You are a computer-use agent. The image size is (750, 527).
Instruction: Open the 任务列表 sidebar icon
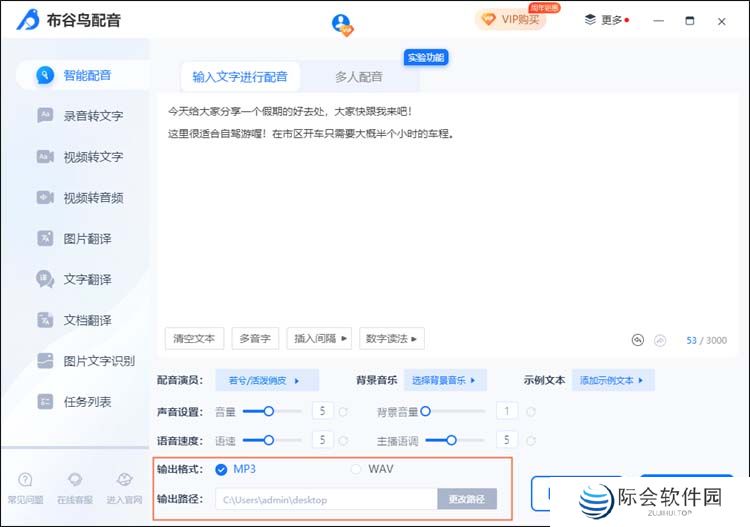(x=45, y=401)
